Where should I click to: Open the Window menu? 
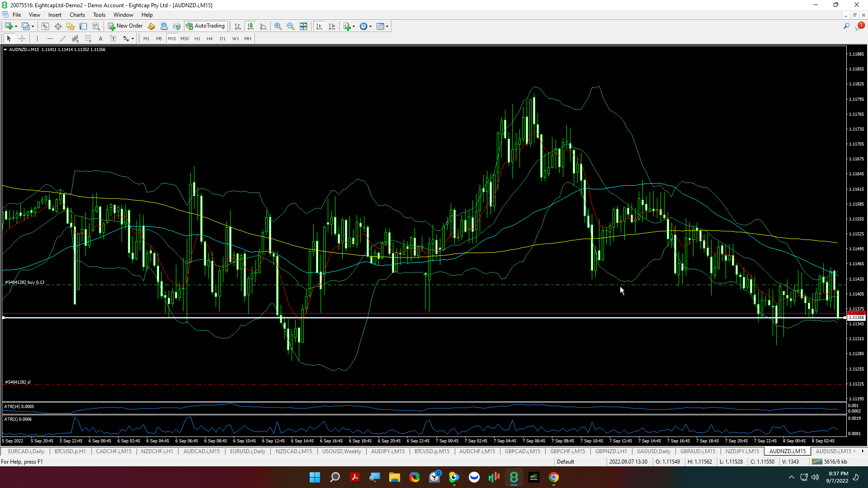click(x=123, y=15)
